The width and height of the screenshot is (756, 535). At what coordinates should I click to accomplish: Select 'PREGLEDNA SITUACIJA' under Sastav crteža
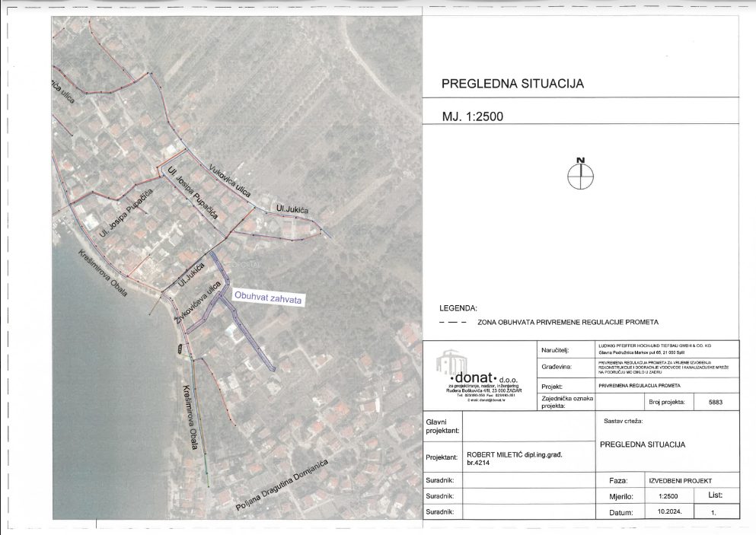pyautogui.click(x=643, y=444)
